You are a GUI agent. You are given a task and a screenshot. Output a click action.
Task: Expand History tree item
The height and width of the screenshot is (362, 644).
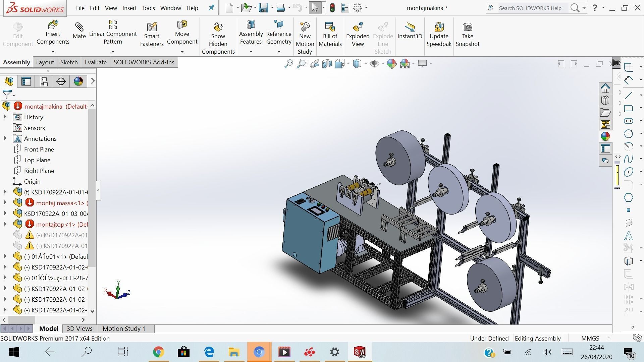pyautogui.click(x=5, y=117)
